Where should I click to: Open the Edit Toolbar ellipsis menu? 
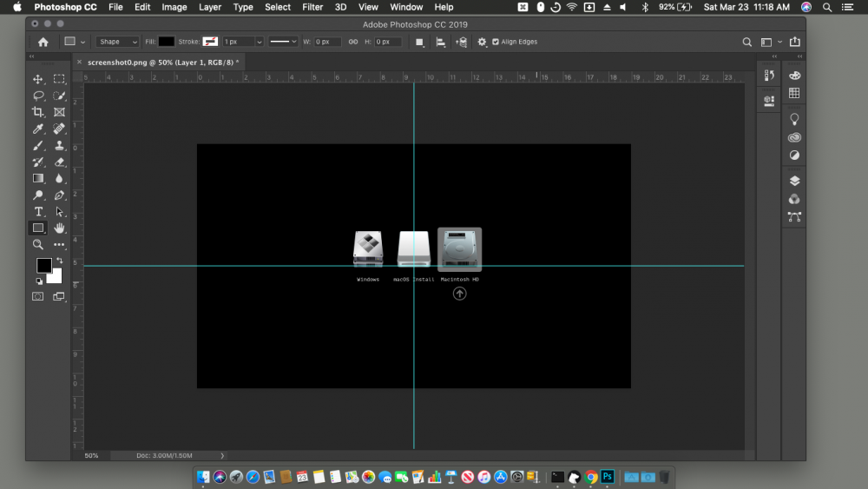(59, 244)
